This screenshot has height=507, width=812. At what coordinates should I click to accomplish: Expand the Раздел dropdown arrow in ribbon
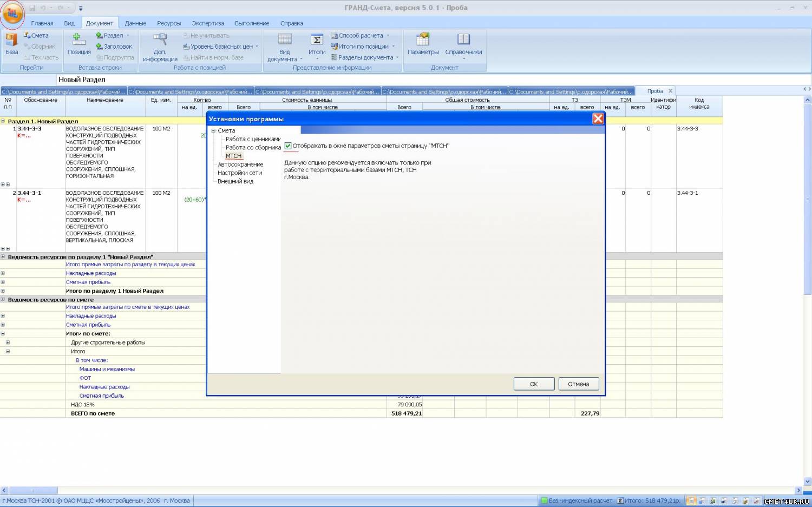pyautogui.click(x=128, y=36)
